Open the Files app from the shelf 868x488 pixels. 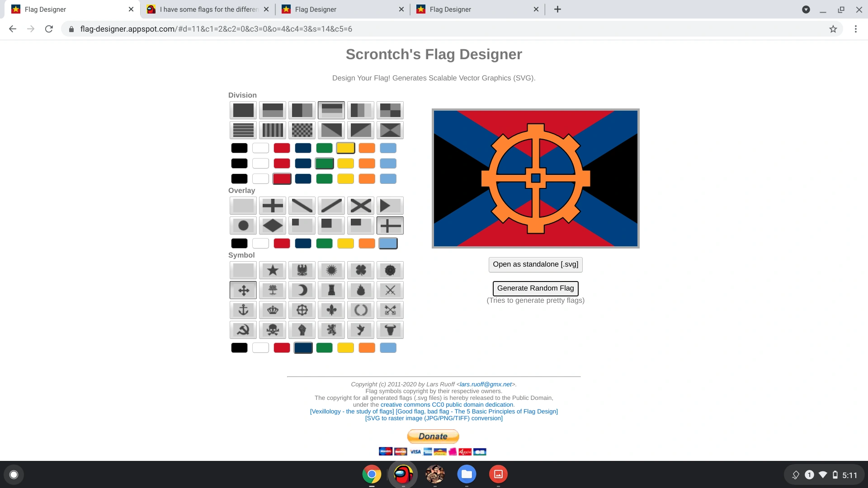point(467,474)
